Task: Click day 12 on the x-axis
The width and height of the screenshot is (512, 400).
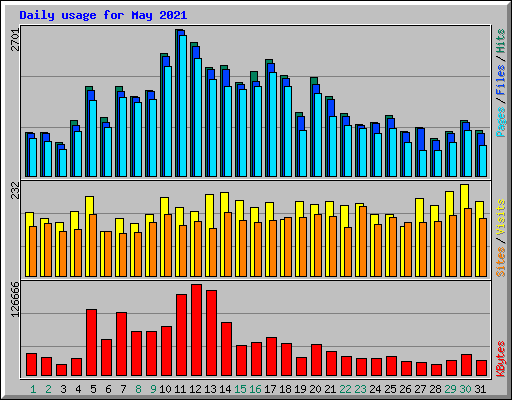Action: pyautogui.click(x=195, y=389)
